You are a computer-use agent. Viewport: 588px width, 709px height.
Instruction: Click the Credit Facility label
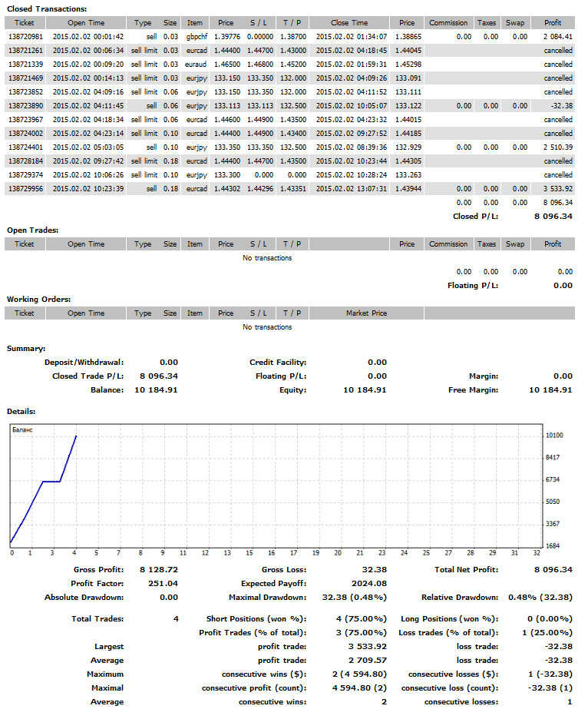[278, 363]
